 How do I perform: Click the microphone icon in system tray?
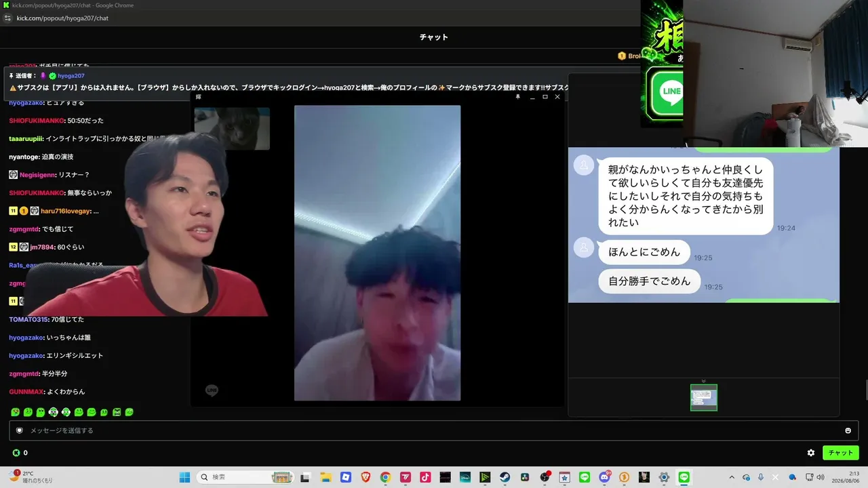click(x=761, y=477)
